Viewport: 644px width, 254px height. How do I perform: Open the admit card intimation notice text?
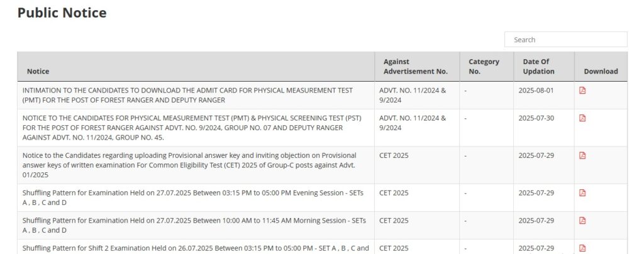point(187,95)
